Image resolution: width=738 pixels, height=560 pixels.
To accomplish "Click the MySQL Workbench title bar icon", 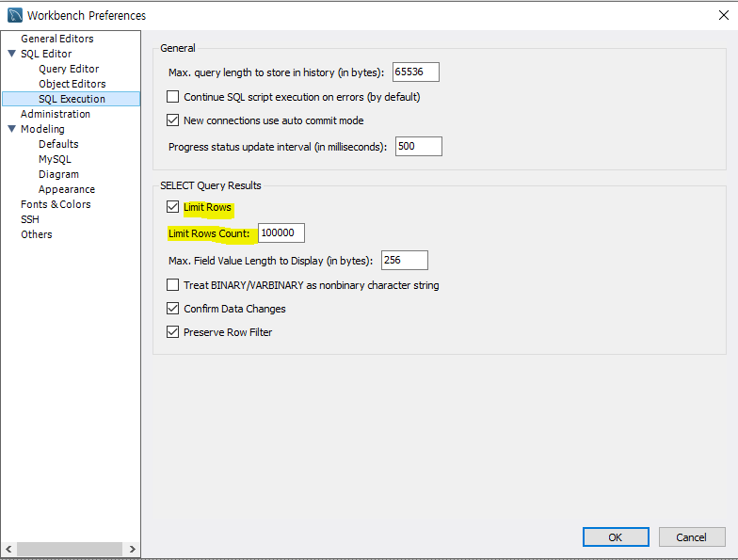I will [15, 15].
